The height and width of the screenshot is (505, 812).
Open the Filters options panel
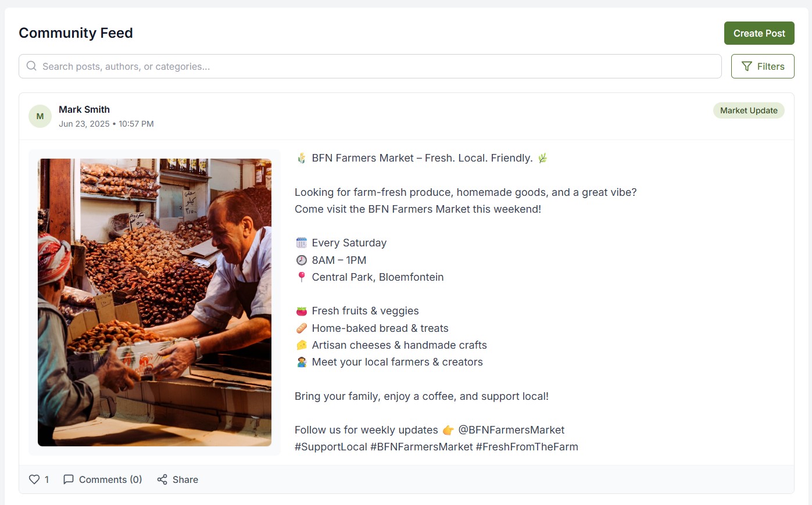click(762, 66)
